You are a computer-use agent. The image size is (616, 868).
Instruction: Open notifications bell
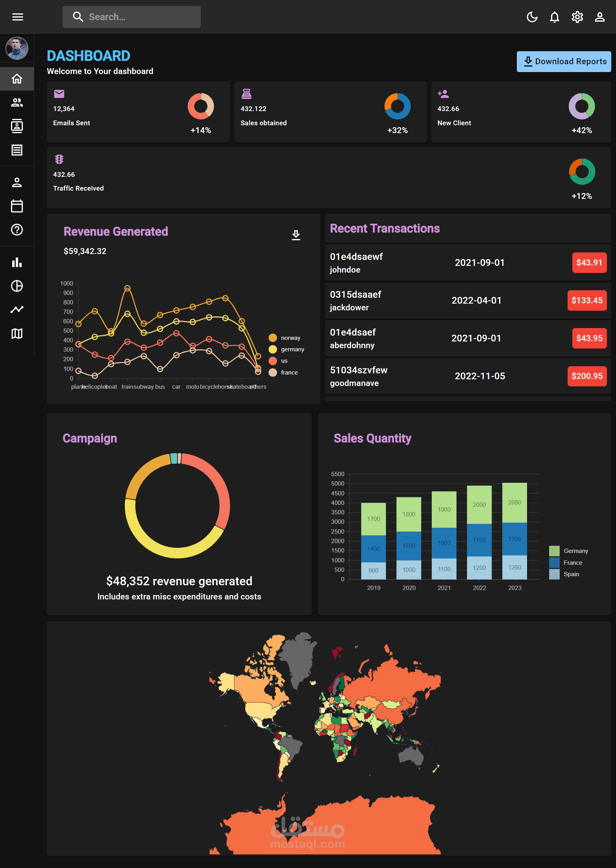point(555,17)
